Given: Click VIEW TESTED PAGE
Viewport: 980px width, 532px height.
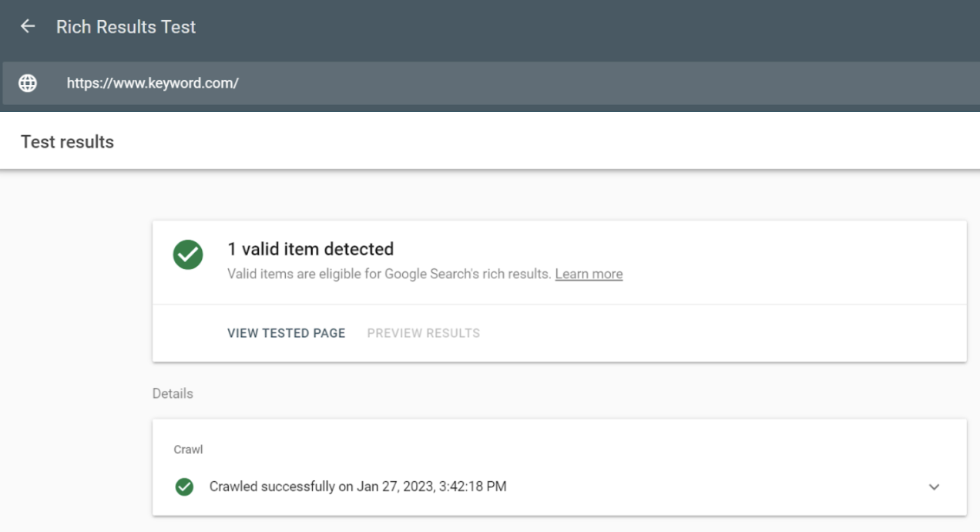Looking at the screenshot, I should point(286,333).
